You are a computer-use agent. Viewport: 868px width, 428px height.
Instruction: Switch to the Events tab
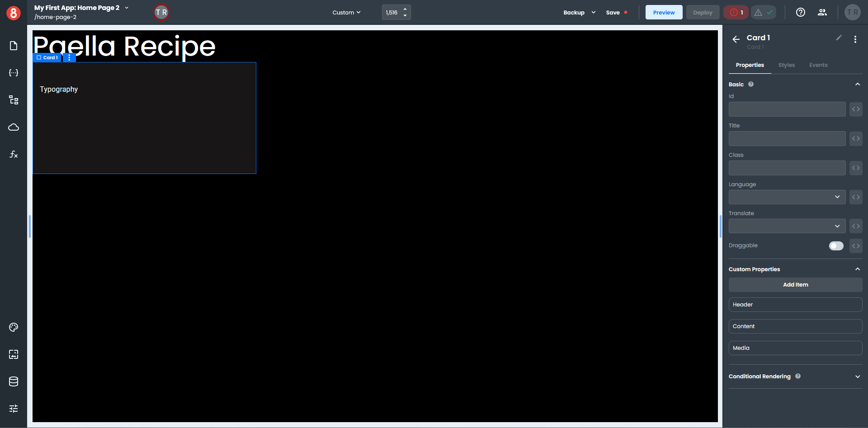818,65
